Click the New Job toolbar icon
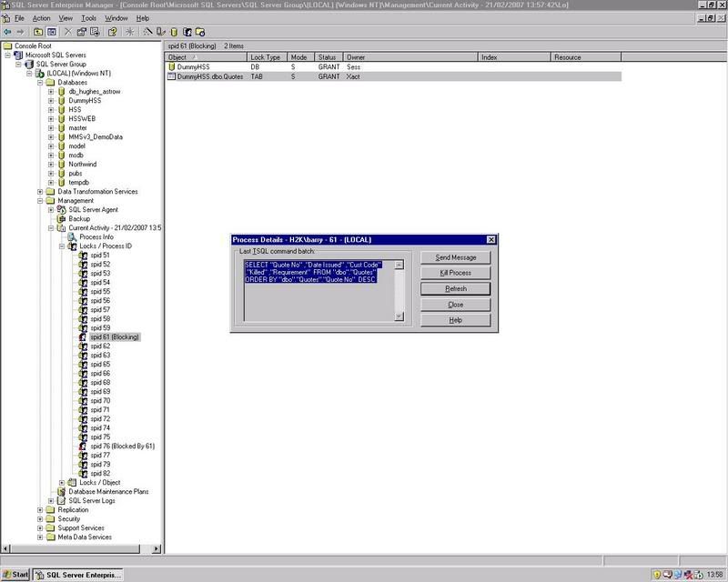 200,32
